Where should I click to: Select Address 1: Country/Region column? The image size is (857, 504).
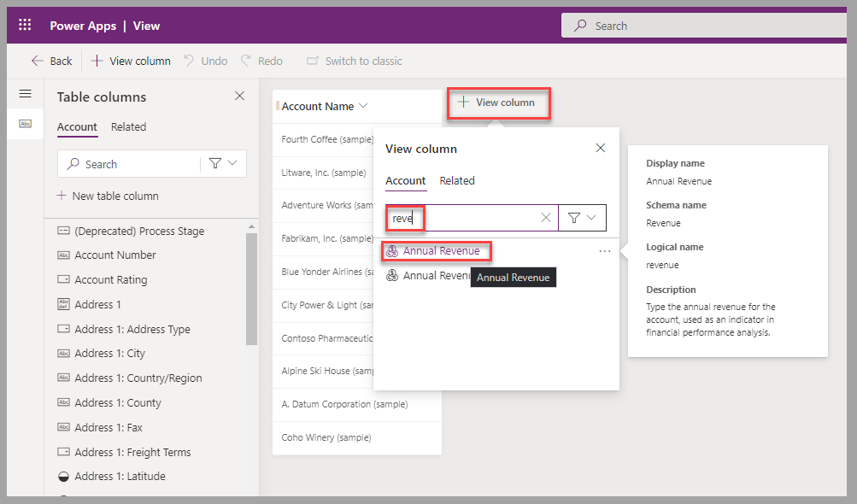tap(130, 378)
